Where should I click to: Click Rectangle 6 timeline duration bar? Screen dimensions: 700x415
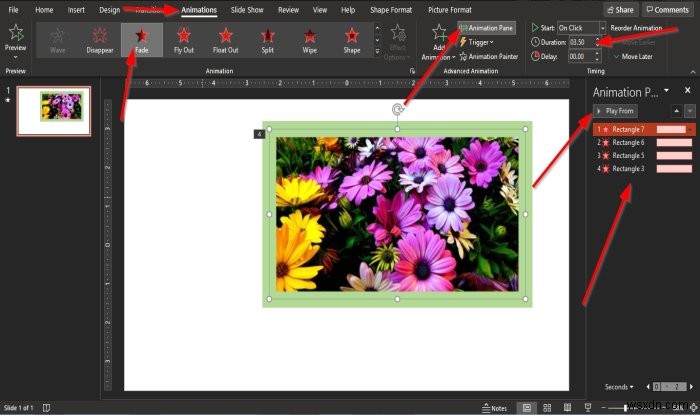[x=674, y=142]
